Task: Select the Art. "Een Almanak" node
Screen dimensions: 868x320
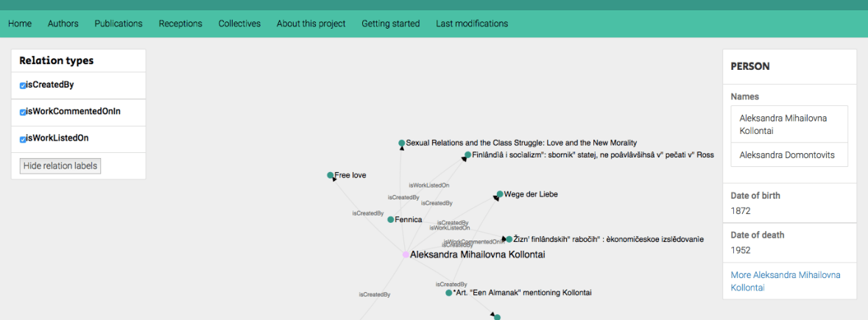Action: (x=449, y=293)
